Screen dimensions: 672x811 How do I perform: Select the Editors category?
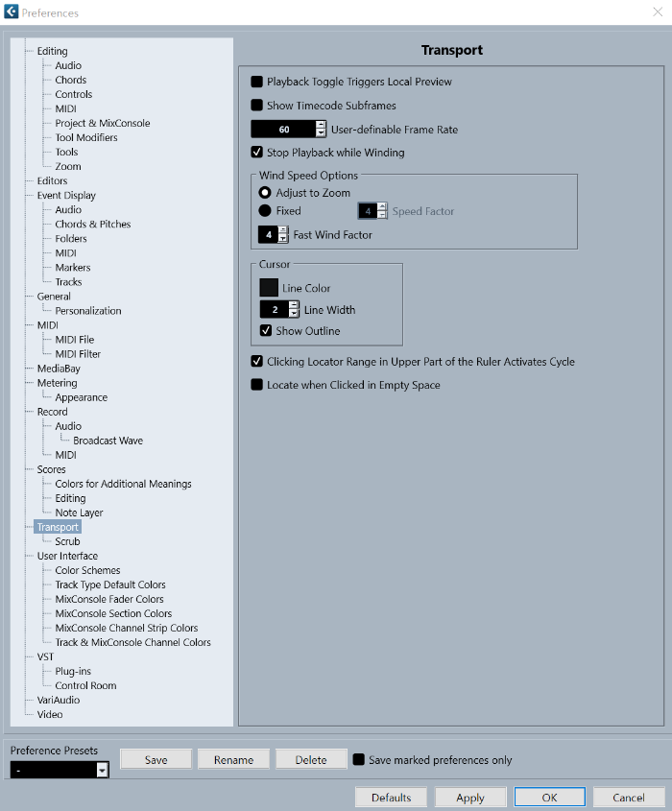pos(52,181)
